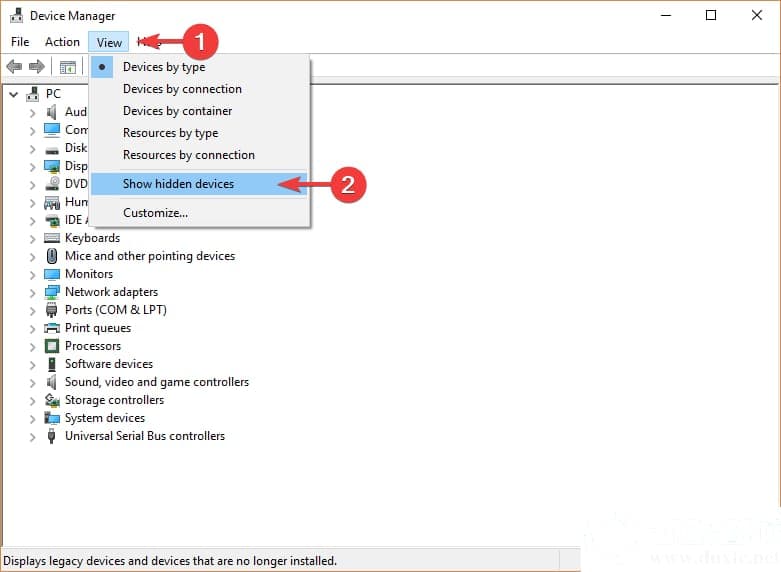Choose Resources by type view
The height and width of the screenshot is (572, 781).
[199, 133]
